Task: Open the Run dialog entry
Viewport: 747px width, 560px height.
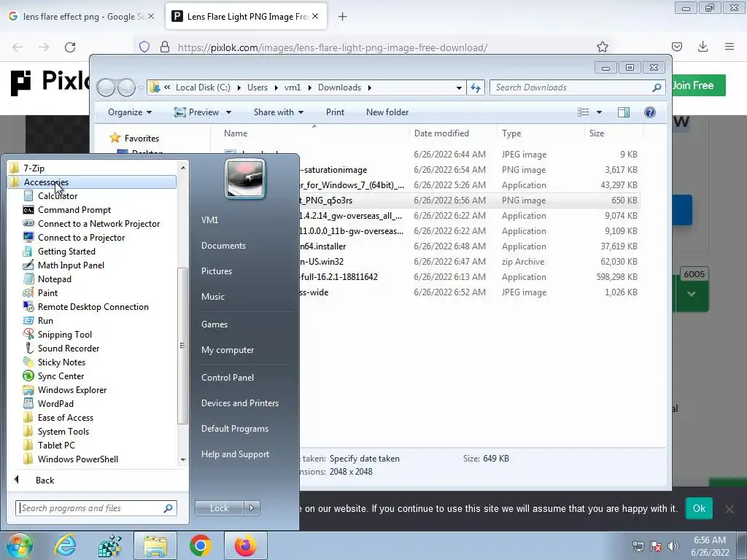Action: 45,321
